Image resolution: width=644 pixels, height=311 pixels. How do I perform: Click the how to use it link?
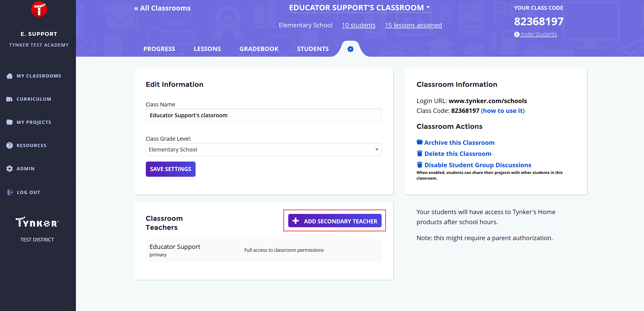(x=503, y=111)
